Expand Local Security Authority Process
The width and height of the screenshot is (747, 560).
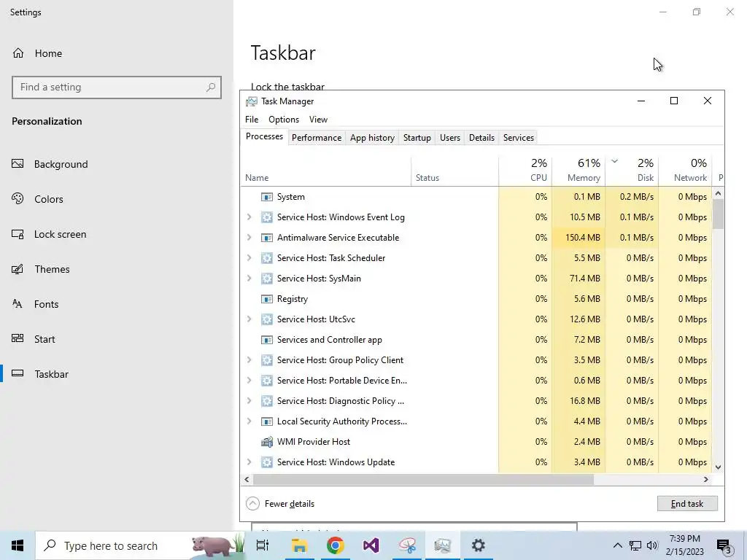[249, 422]
